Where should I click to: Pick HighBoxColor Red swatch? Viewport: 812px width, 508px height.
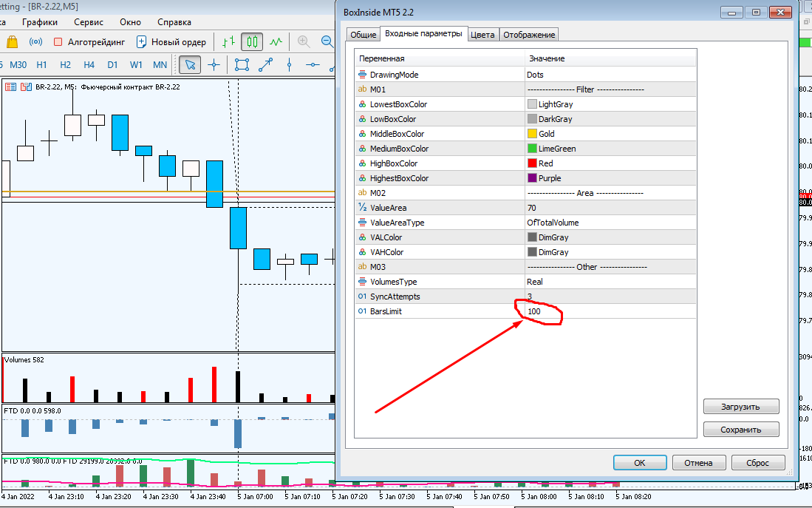[532, 163]
